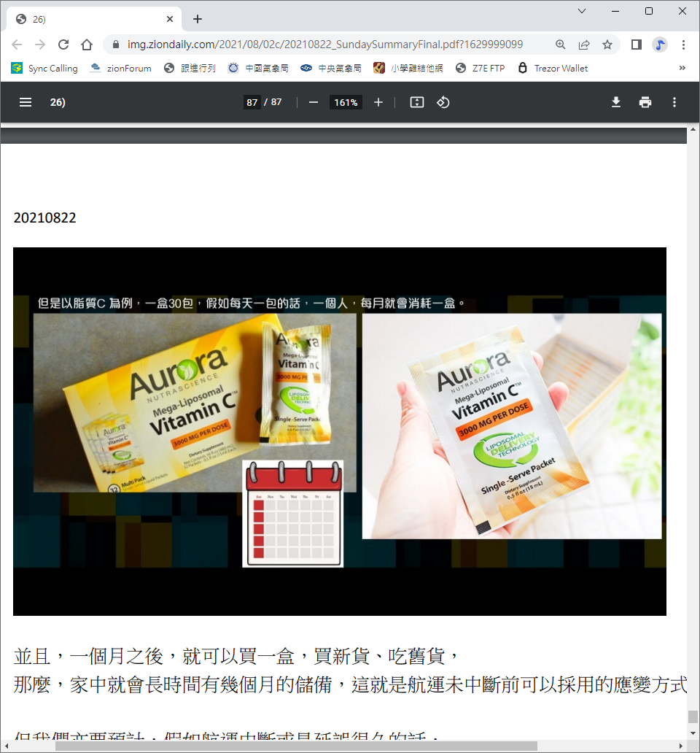The image size is (700, 753).
Task: Bookmark this page with the star
Action: click(607, 45)
